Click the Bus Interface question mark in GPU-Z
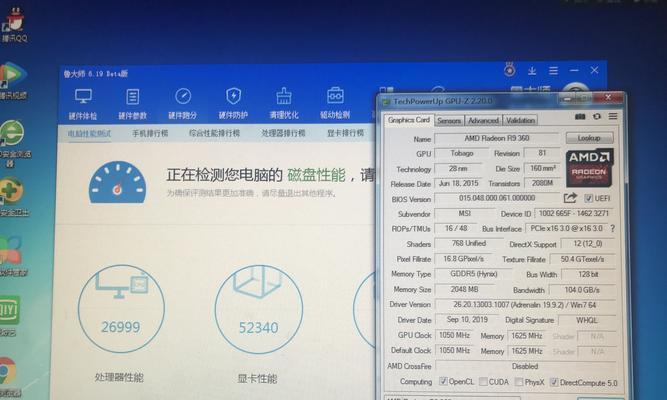The image size is (667, 400). tap(613, 229)
